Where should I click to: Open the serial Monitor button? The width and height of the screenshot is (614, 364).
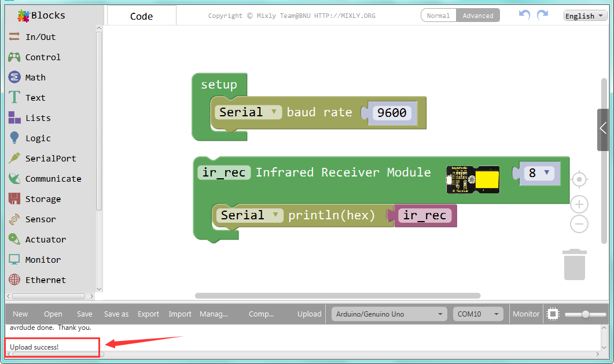(526, 314)
